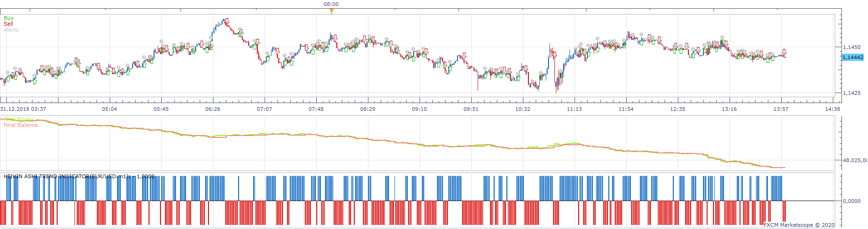Click the 07:48 time axis label

[x=316, y=109]
